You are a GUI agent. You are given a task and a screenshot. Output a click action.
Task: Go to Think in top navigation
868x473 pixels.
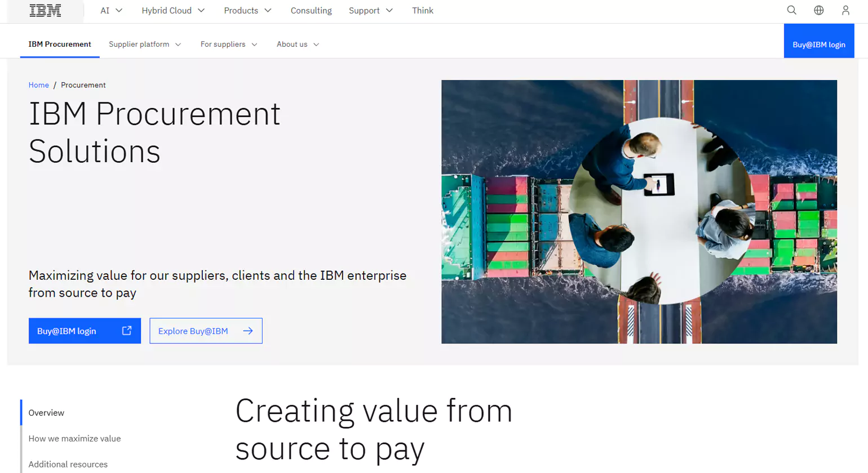click(423, 11)
